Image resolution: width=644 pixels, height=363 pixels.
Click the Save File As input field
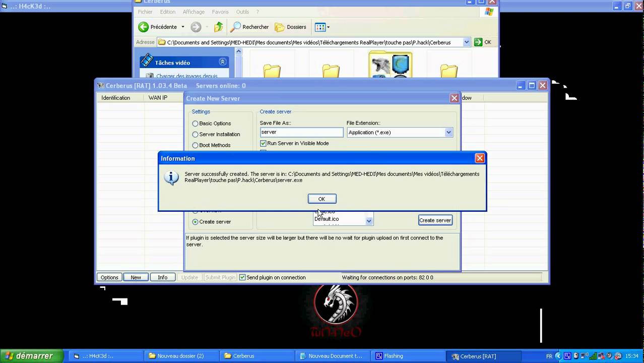click(x=301, y=132)
